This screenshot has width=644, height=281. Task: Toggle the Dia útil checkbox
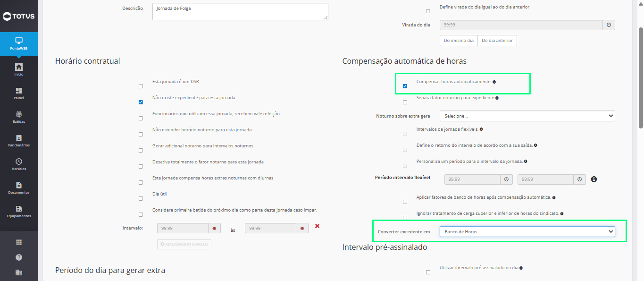tap(141, 198)
